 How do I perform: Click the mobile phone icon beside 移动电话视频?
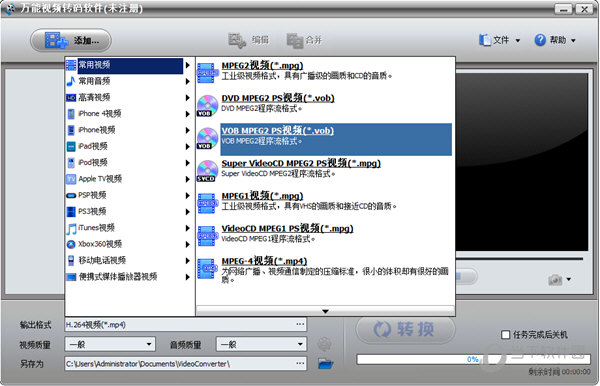coord(71,261)
